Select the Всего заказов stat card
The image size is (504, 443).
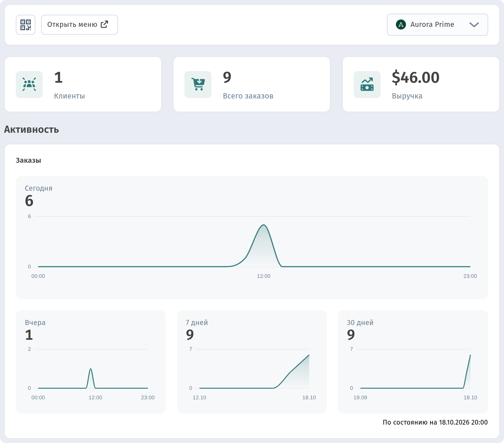click(252, 84)
